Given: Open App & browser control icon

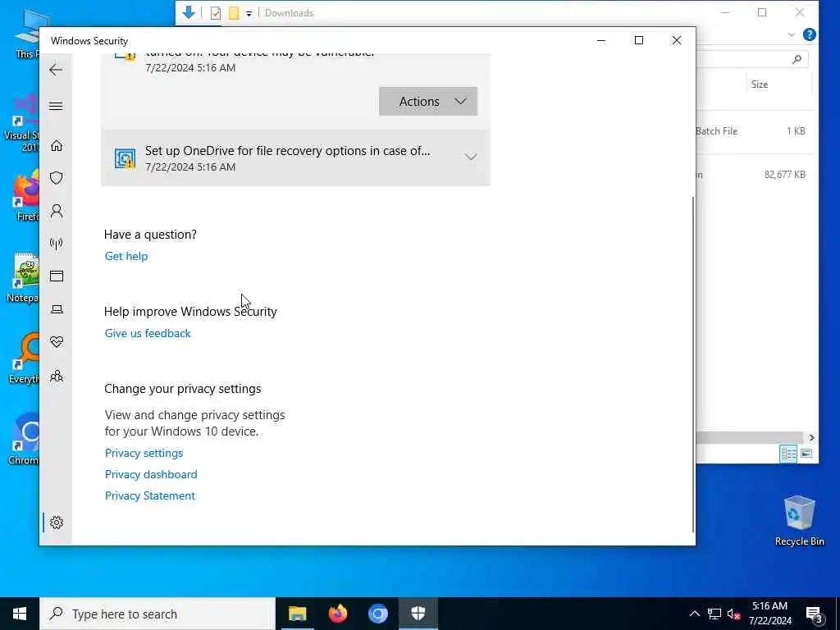Looking at the screenshot, I should point(57,276).
